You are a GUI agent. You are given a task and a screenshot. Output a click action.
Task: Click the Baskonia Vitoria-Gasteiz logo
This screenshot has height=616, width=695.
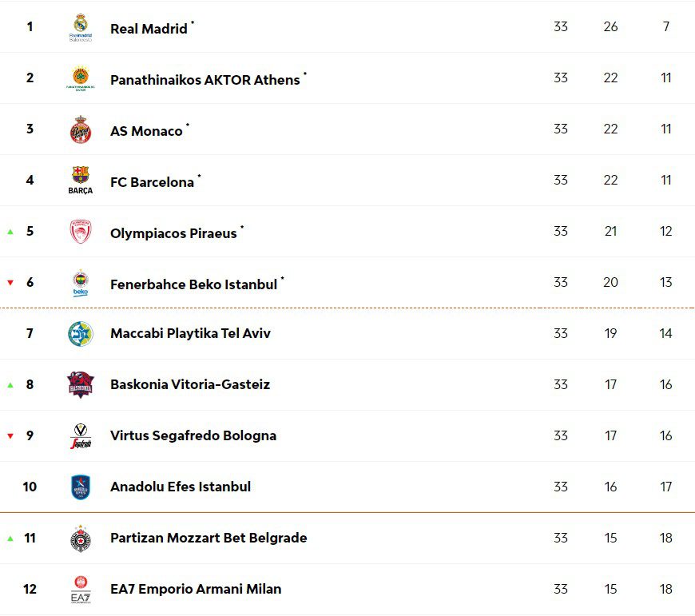pos(81,385)
